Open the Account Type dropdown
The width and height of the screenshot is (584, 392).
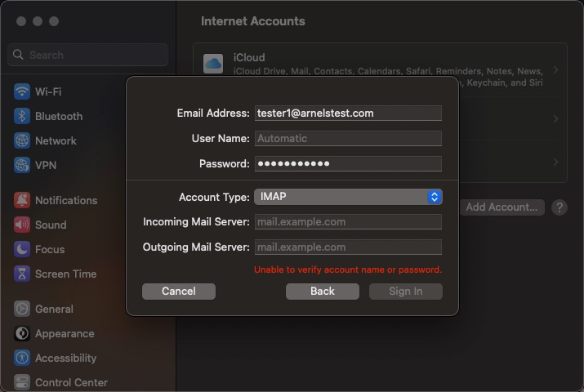(x=347, y=197)
